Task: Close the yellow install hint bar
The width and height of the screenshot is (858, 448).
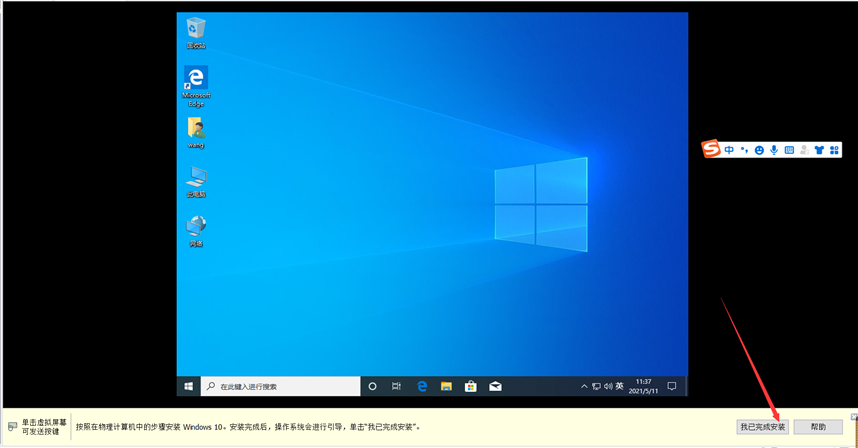Action: [x=854, y=417]
